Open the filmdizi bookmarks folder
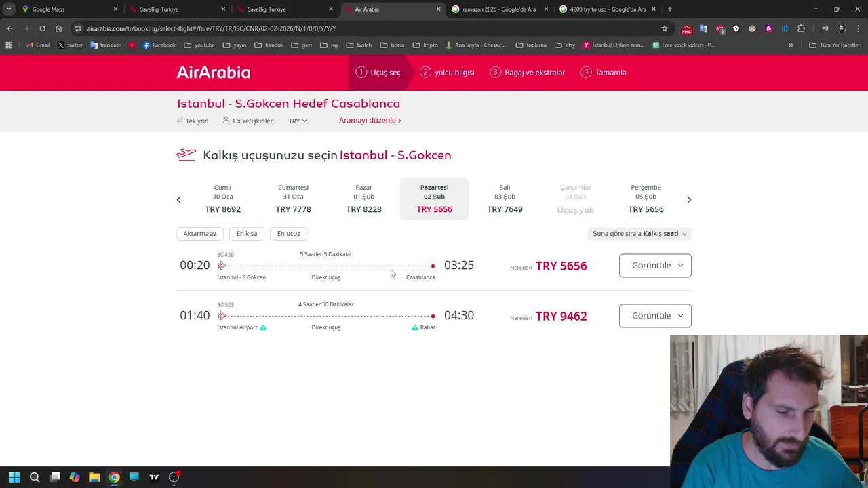Image resolution: width=868 pixels, height=488 pixels. (269, 45)
